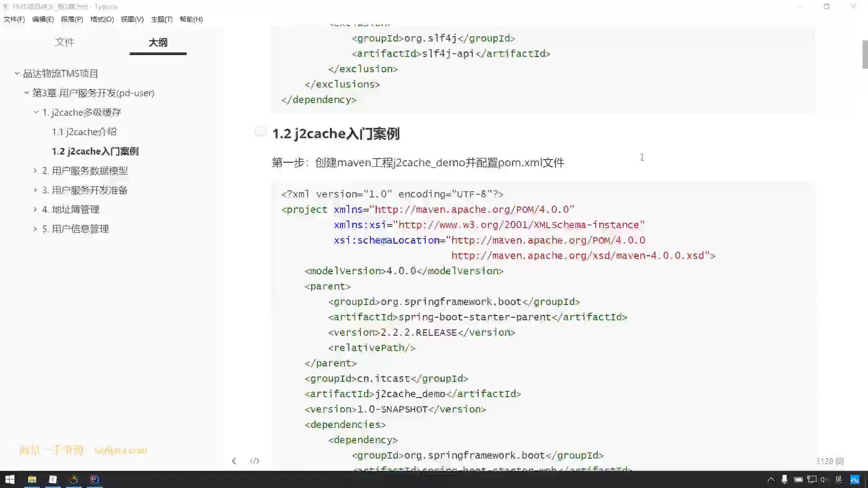Switch to the 文件 sidebar tab
868x488 pixels.
tap(65, 42)
